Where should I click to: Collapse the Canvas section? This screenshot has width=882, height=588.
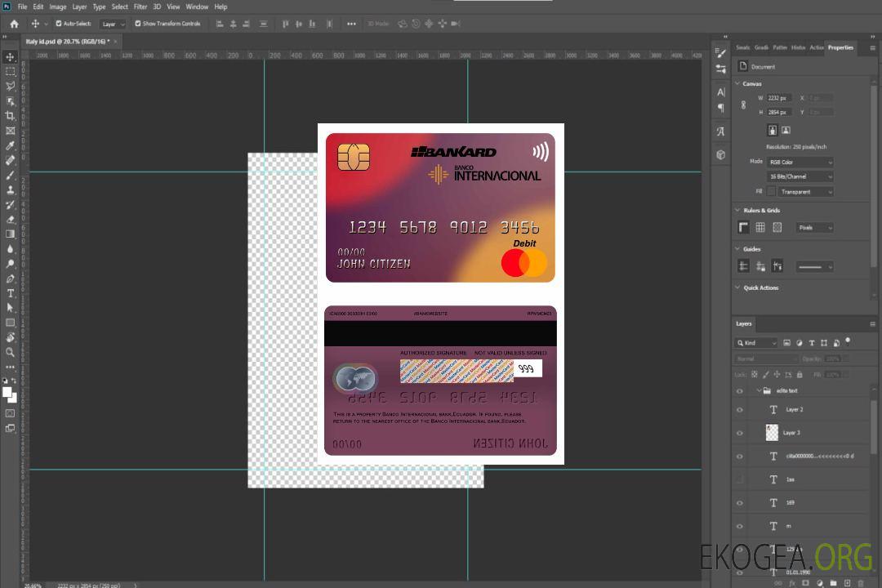737,83
